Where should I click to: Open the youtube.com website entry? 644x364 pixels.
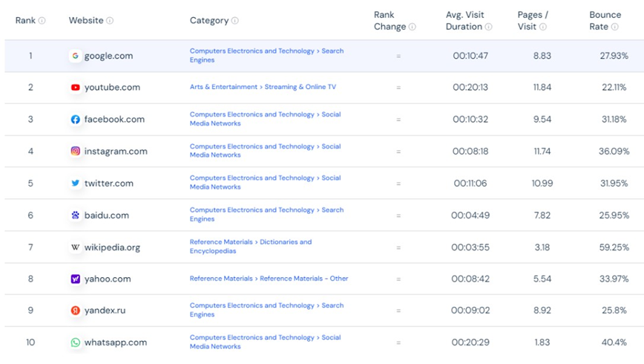(x=112, y=87)
